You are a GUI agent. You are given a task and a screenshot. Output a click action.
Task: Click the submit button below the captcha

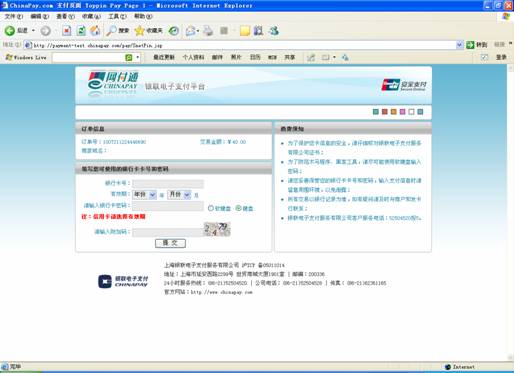[x=170, y=243]
